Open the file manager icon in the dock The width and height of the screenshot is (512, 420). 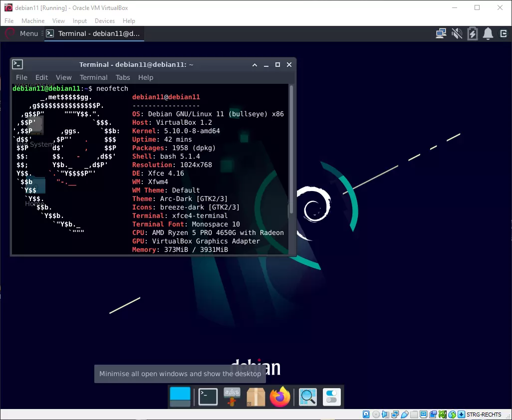[x=180, y=397]
